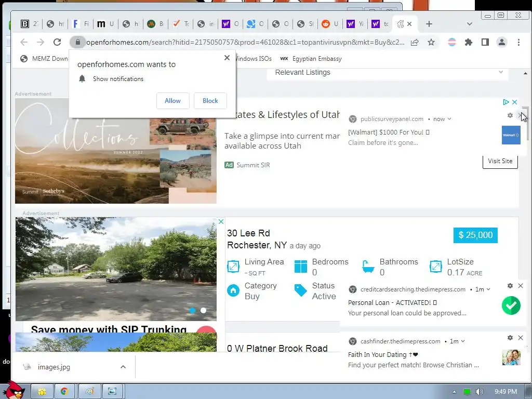
Task: Click the Bathrooms bathtub icon
Action: point(368,267)
